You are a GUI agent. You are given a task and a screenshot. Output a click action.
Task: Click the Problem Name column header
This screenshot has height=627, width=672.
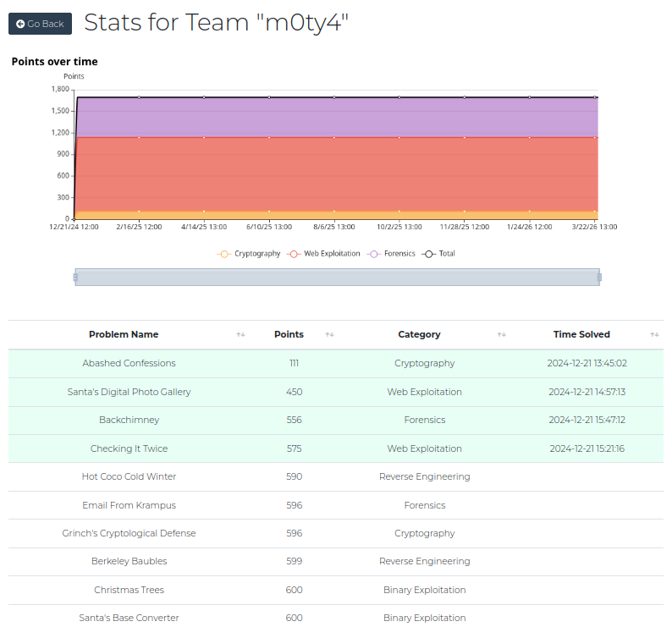point(124,335)
